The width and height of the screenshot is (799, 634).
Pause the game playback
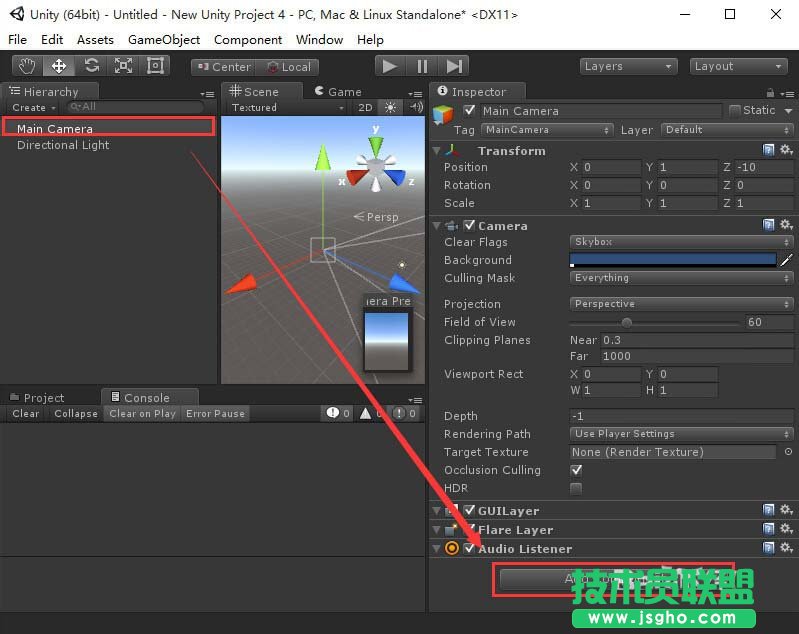(422, 66)
